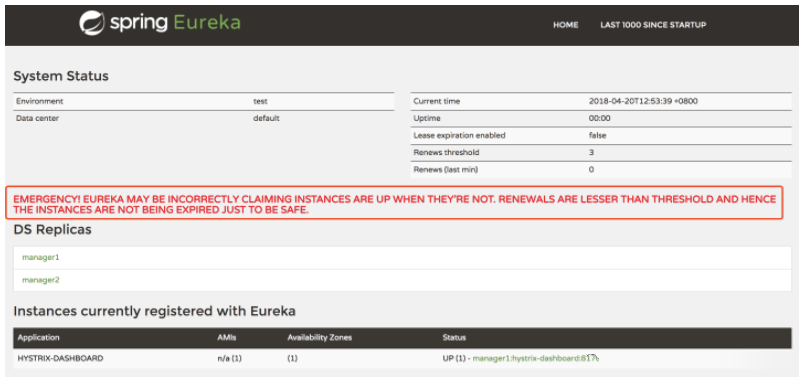Click the Environment label cell
The image size is (810, 385).
[40, 101]
